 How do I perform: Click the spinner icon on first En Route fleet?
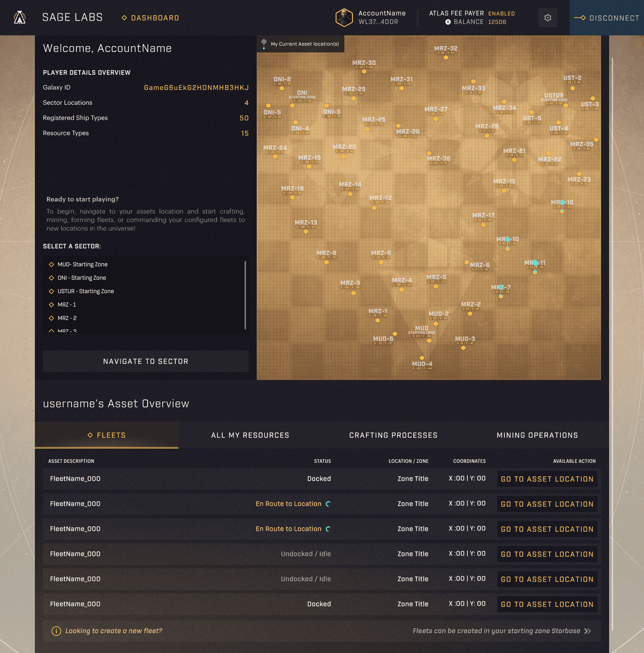pos(329,504)
